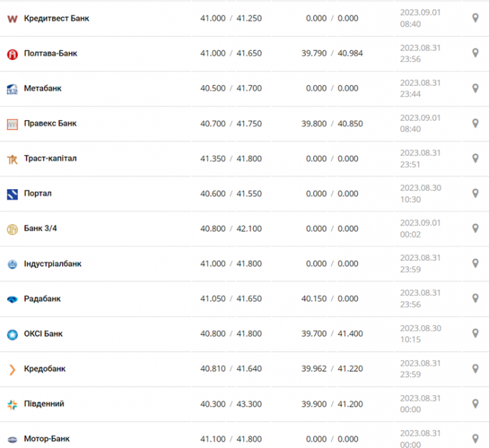Click the Південний bank logo
This screenshot has width=489, height=448.
[x=12, y=405]
